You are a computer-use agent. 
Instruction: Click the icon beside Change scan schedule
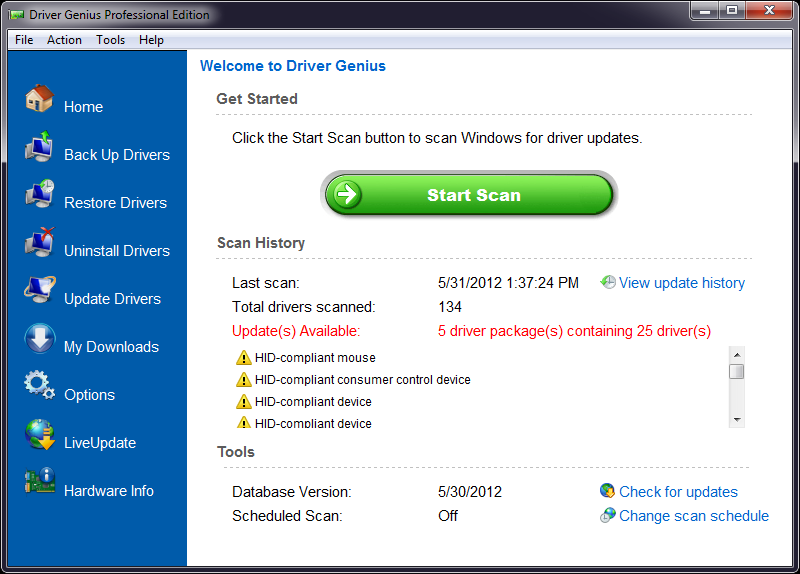coord(607,515)
